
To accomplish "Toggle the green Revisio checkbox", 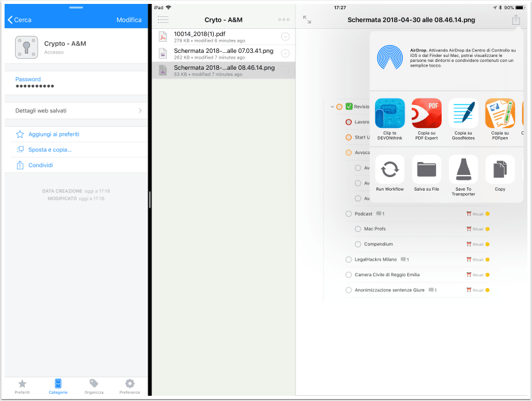I will [349, 106].
